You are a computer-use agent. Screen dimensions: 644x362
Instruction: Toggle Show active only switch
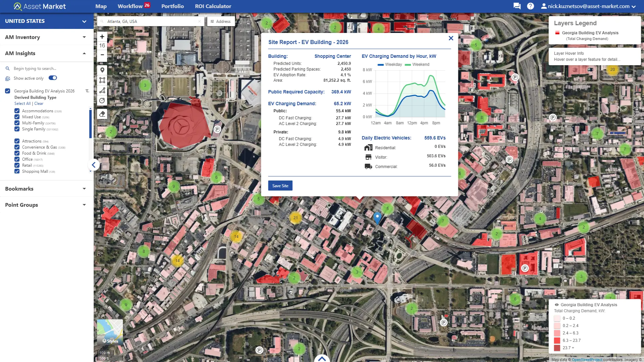click(53, 78)
